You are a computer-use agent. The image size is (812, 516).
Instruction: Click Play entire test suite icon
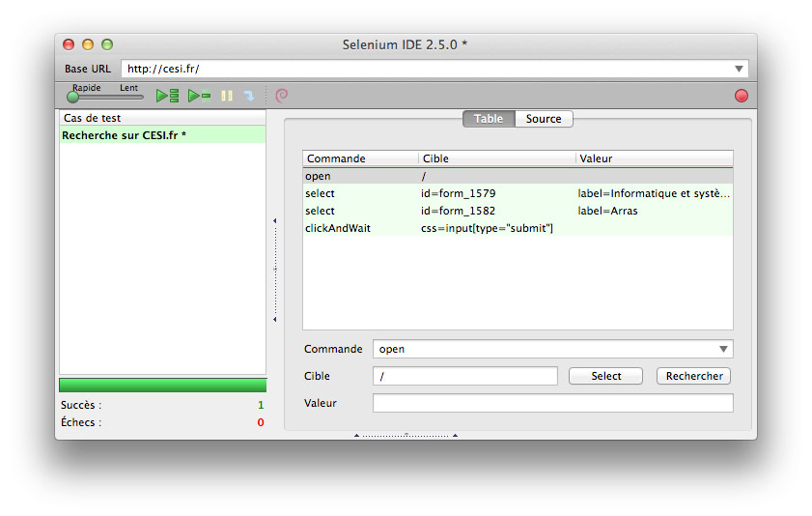(x=168, y=96)
